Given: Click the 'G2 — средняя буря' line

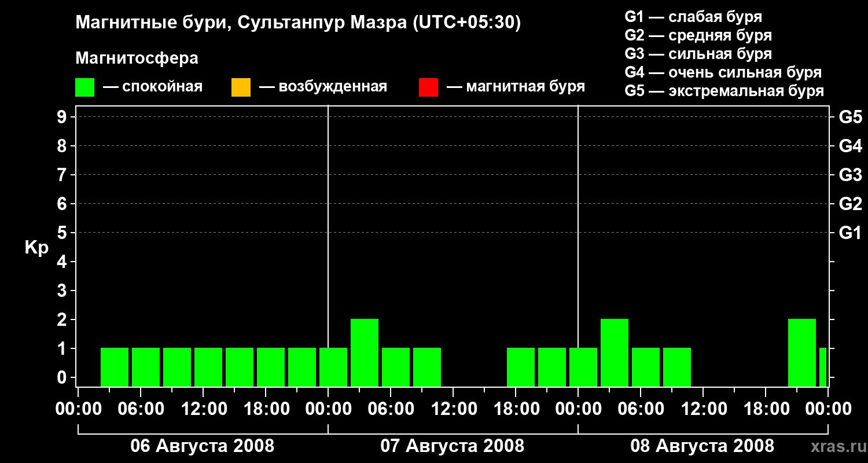Looking at the screenshot, I should [698, 35].
